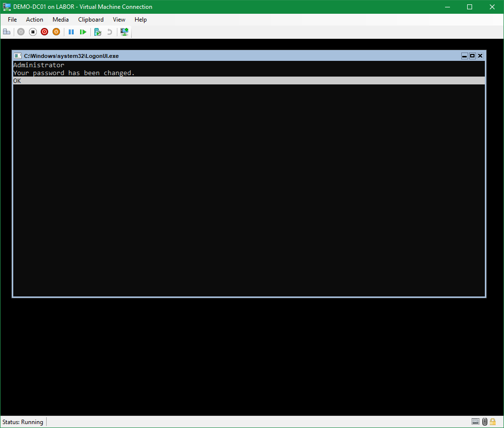Viewport: 504px width, 428px height.
Task: Click the green Reset play icon
Action: [83, 32]
